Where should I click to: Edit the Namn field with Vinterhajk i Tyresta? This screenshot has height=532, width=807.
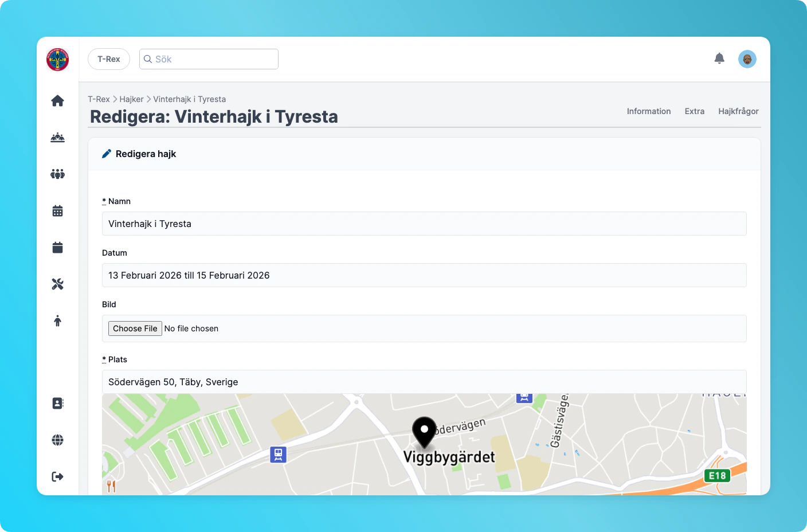click(424, 224)
